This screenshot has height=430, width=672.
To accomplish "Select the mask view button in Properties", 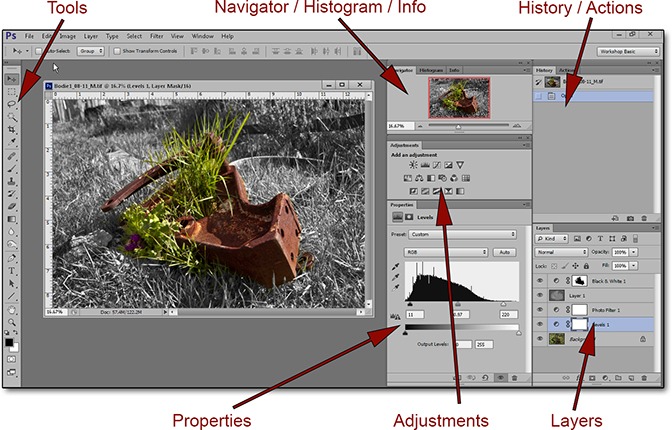I will (409, 217).
